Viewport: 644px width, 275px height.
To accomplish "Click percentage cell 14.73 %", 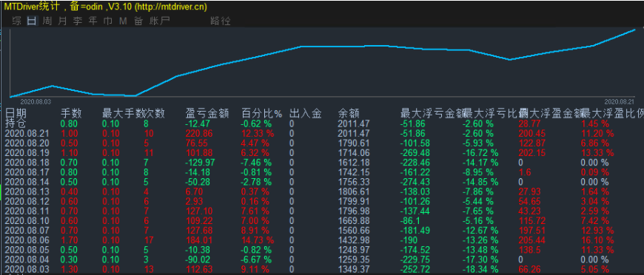I will (257, 240).
